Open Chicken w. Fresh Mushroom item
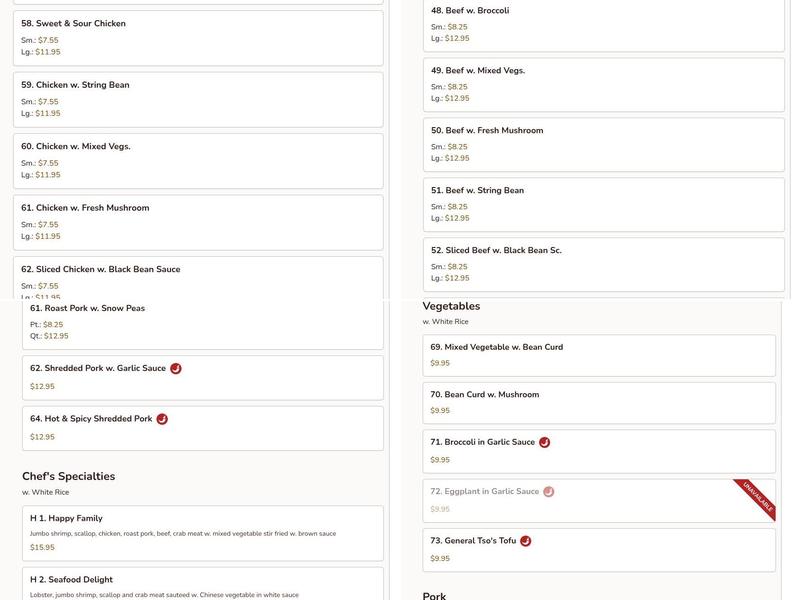Viewport: 800px width, 600px height. [x=198, y=222]
